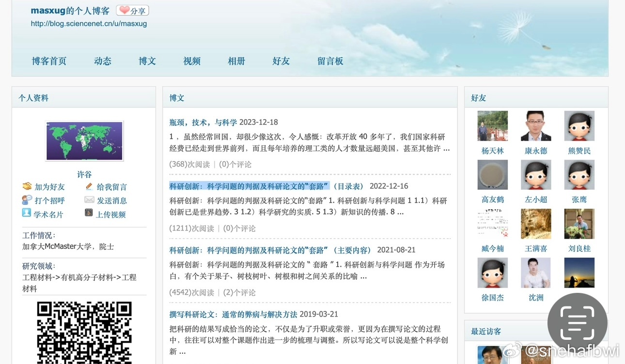Open the post 撰写科研论文：通常的弊病与解决方法
This screenshot has height=364, width=625.
point(233,314)
